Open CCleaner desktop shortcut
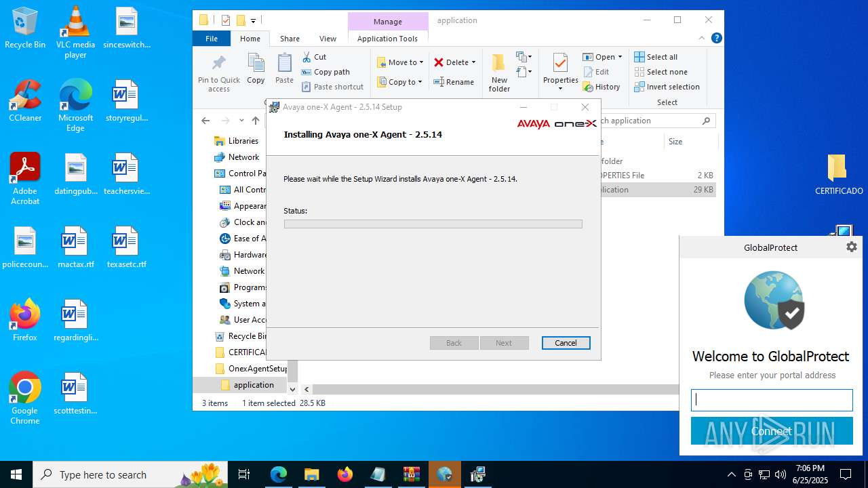868x488 pixels. pyautogui.click(x=25, y=101)
